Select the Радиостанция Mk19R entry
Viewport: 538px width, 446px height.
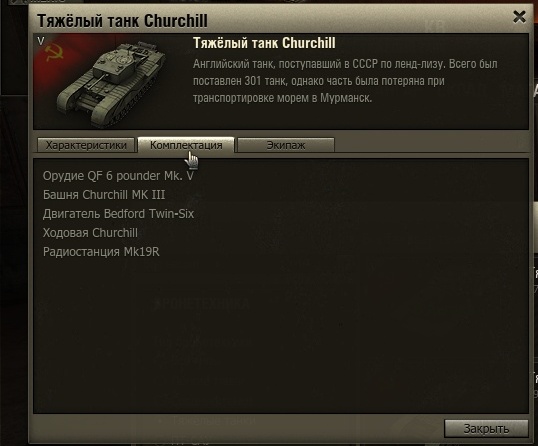[101, 251]
